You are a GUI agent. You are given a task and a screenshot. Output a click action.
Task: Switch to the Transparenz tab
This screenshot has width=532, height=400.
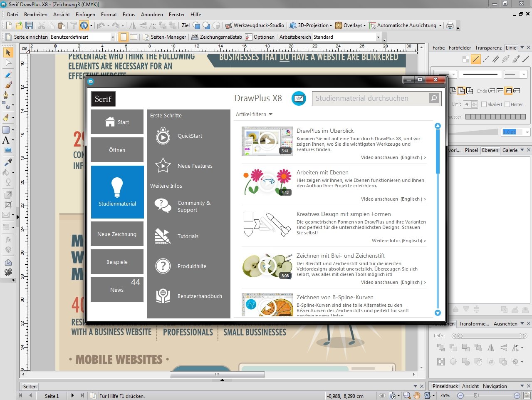(488, 48)
